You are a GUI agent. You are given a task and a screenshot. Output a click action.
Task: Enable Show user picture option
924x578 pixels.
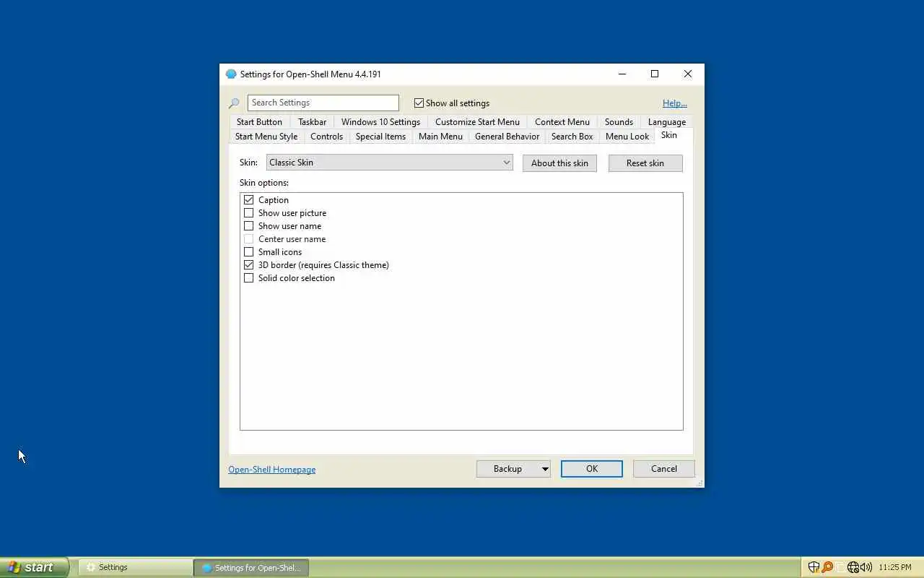[x=249, y=212]
